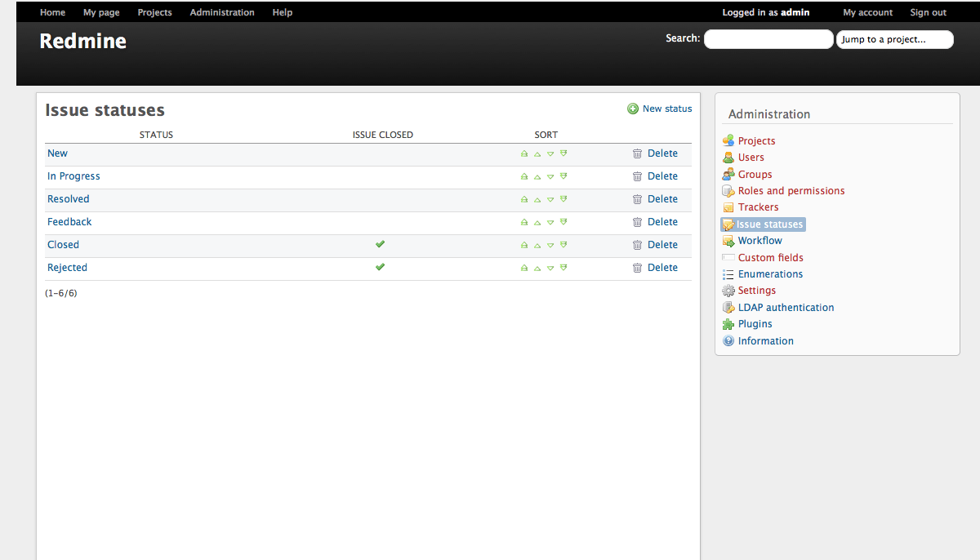Open the Resolved status entry
980x560 pixels.
coord(69,199)
